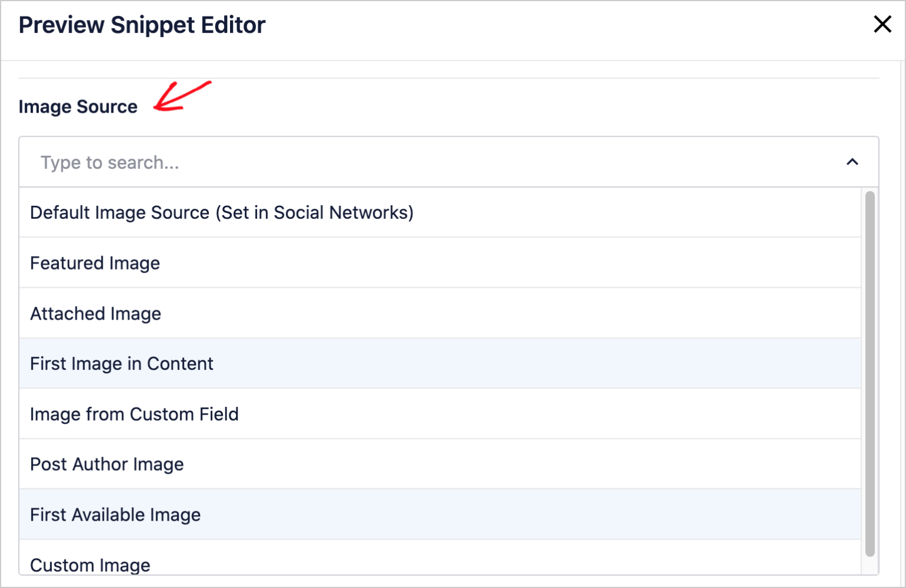Click the divider line above Image Source
This screenshot has width=906, height=588.
tap(448, 78)
